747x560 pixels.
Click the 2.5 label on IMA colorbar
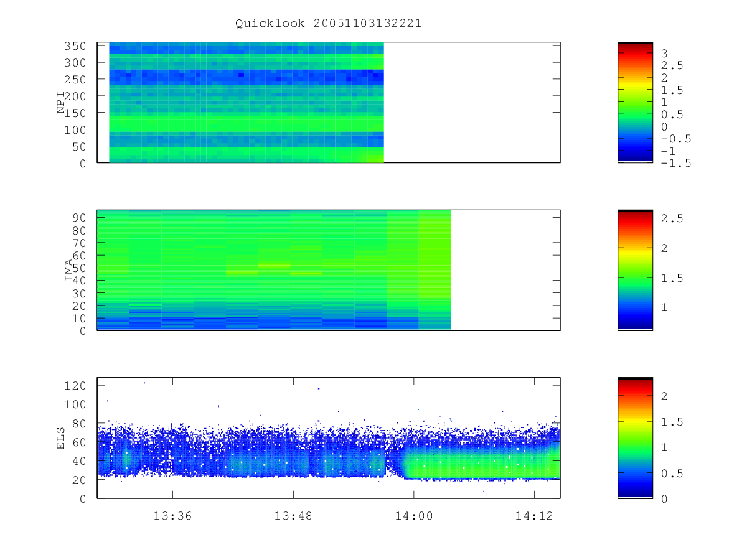coord(672,218)
